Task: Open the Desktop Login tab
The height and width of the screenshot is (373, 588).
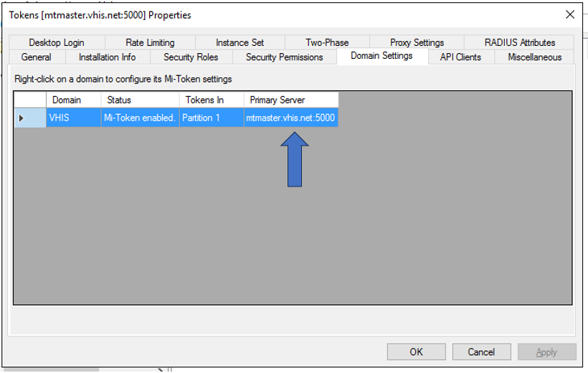Action: coord(57,42)
